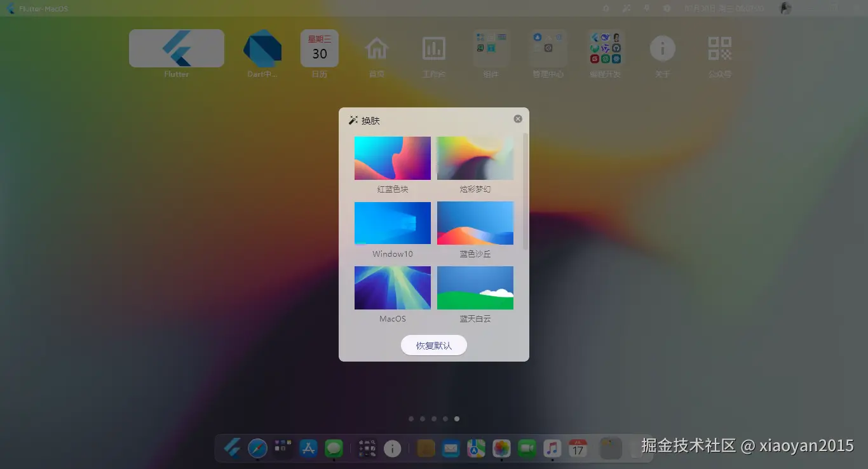
Task: Choose the Window10 wallpaper
Action: pos(392,223)
